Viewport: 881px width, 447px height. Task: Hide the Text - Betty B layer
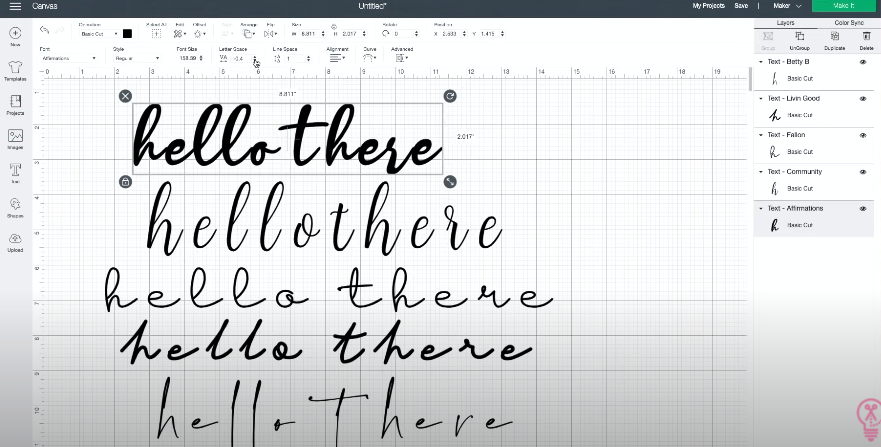(863, 62)
